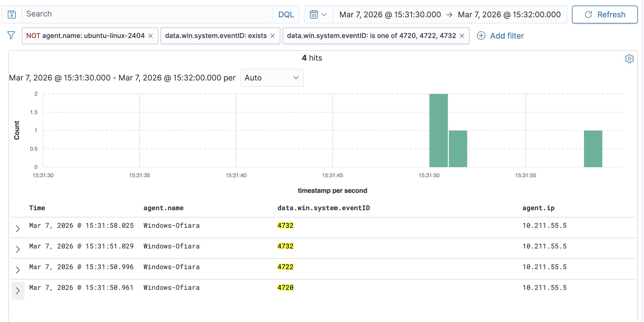
Task: Switch query language via DQL
Action: coord(286,15)
